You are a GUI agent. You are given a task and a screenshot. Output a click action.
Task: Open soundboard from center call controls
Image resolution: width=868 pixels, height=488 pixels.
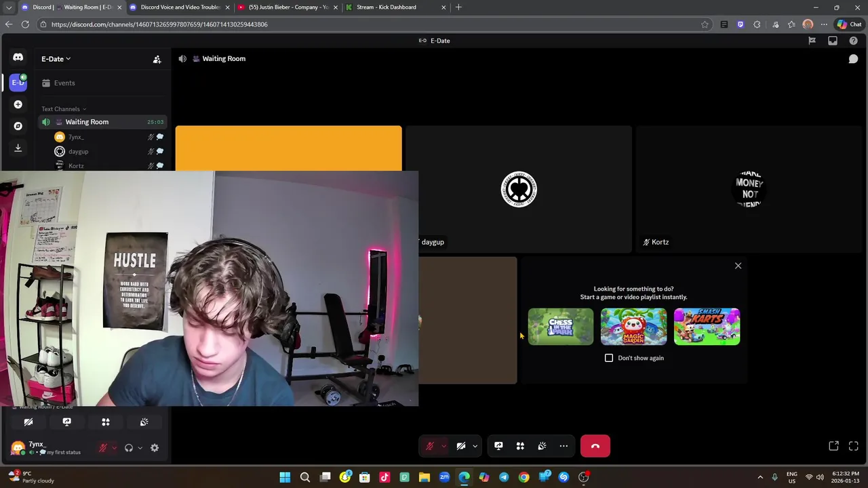[x=542, y=446]
